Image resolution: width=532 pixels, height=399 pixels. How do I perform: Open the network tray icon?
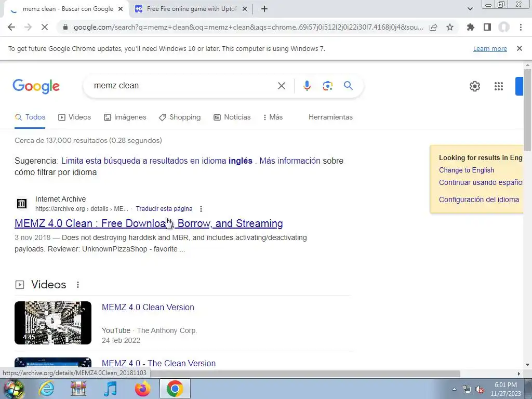pyautogui.click(x=467, y=390)
